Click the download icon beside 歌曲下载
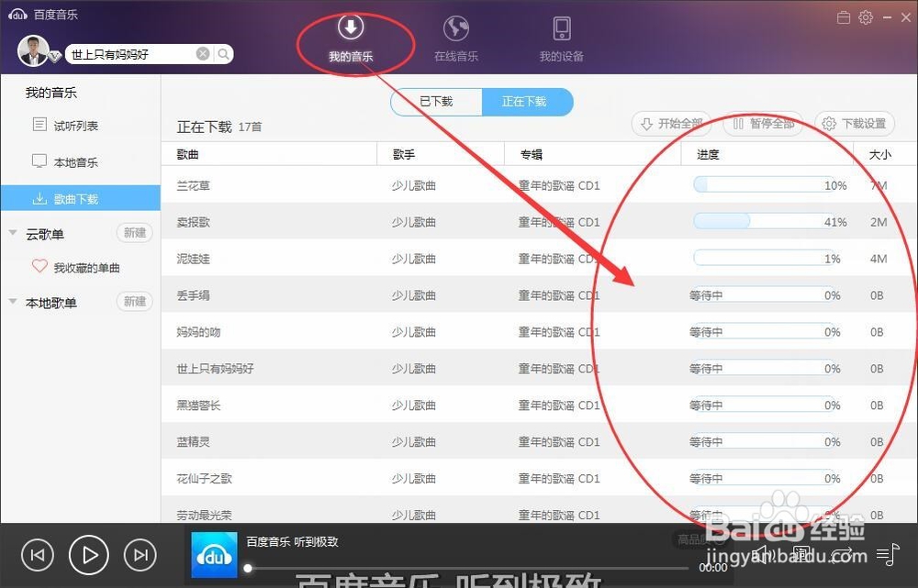Viewport: 918px width, 588px height. coord(39,198)
